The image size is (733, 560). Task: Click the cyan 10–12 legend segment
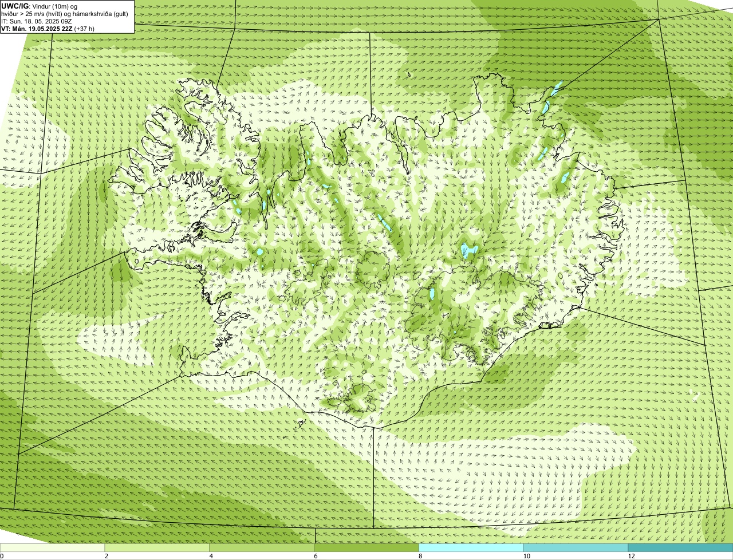(576, 547)
